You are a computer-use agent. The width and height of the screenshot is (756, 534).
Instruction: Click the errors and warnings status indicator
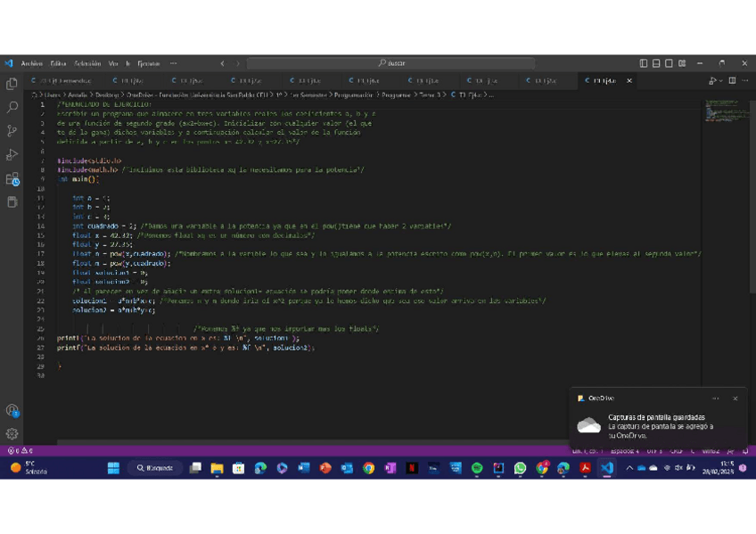click(x=20, y=451)
